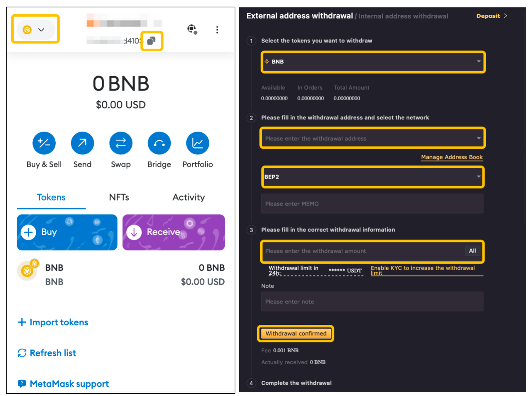Screen dimensions: 532x396
Task: Switch to Internal address withdrawal tab
Action: click(403, 16)
